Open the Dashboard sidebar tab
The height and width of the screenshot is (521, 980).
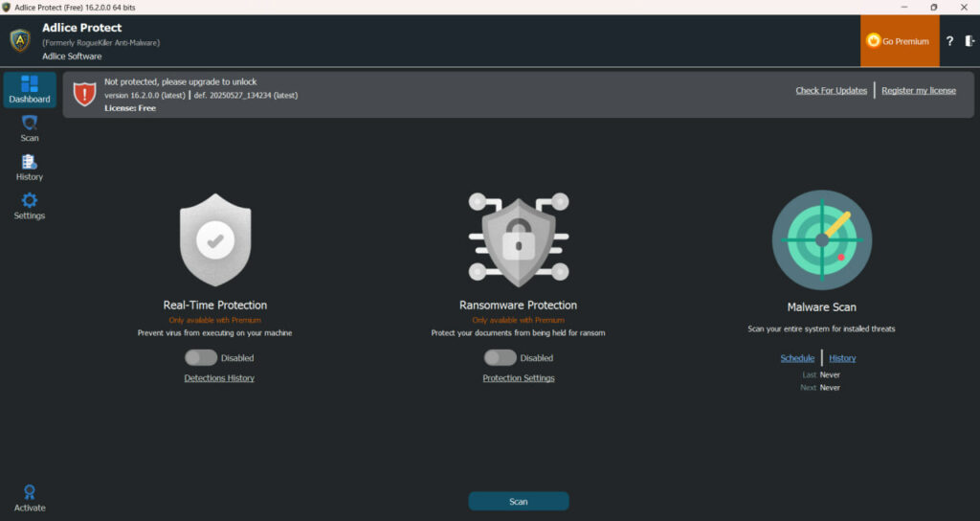click(30, 90)
